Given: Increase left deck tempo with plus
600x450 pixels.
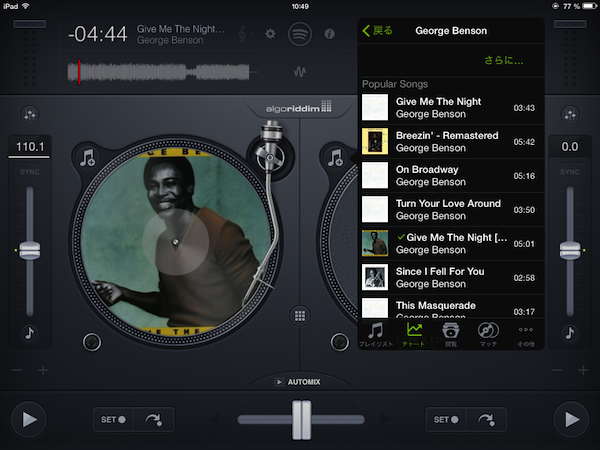Looking at the screenshot, I should pos(43,370).
